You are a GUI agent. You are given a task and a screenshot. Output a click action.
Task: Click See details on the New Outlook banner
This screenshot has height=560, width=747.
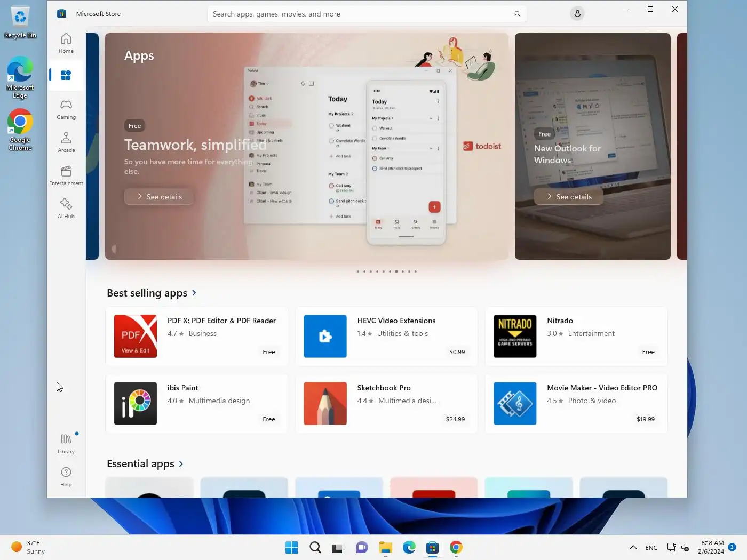(569, 197)
